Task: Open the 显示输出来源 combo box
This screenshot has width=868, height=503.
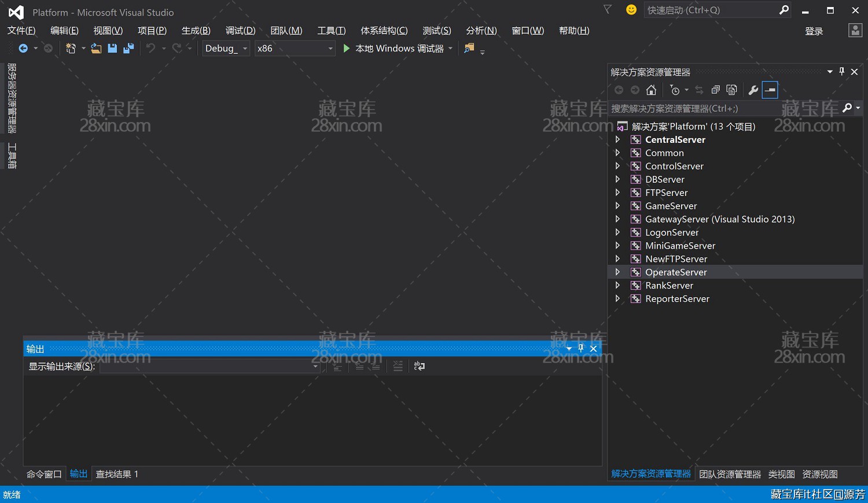Action: click(x=209, y=366)
